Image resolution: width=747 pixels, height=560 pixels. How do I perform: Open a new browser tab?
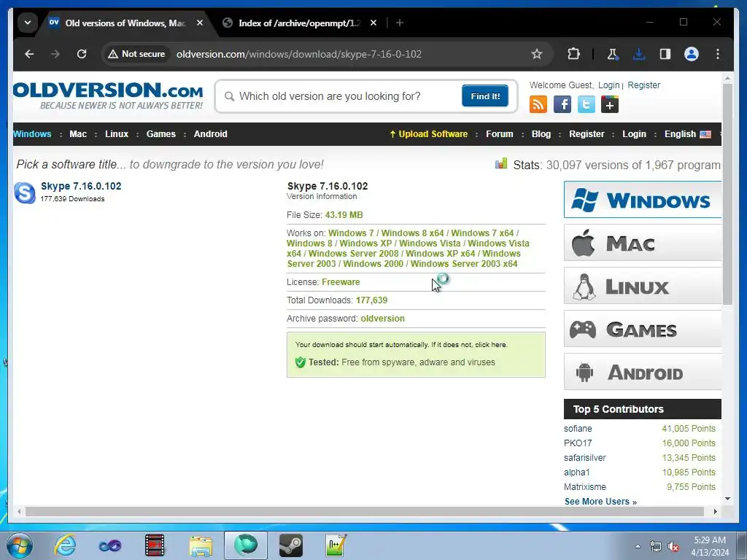click(400, 23)
